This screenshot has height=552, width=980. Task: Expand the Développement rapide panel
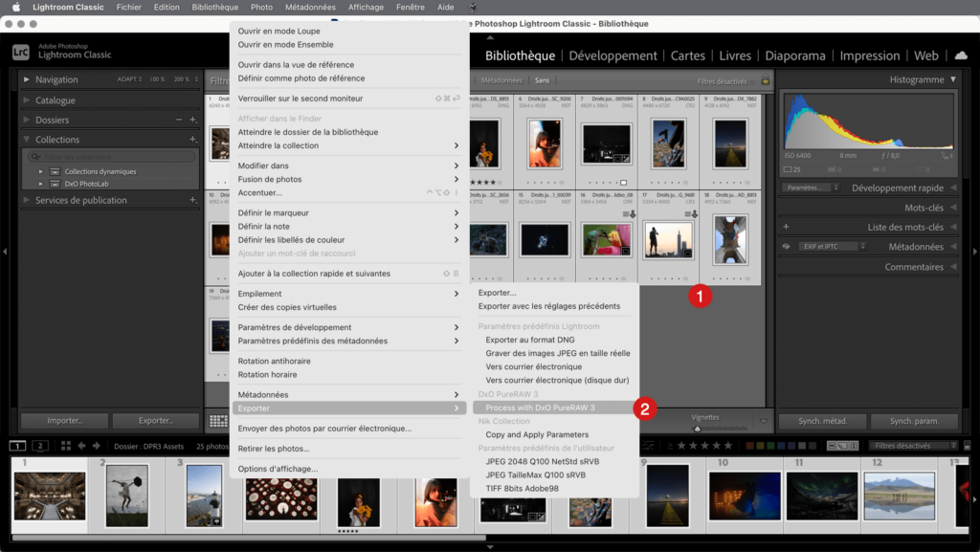(954, 188)
